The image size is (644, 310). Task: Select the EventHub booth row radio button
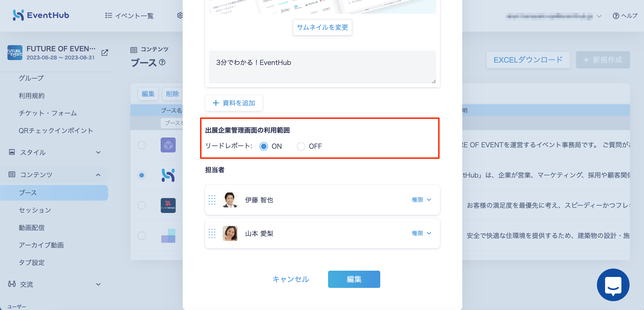141,175
